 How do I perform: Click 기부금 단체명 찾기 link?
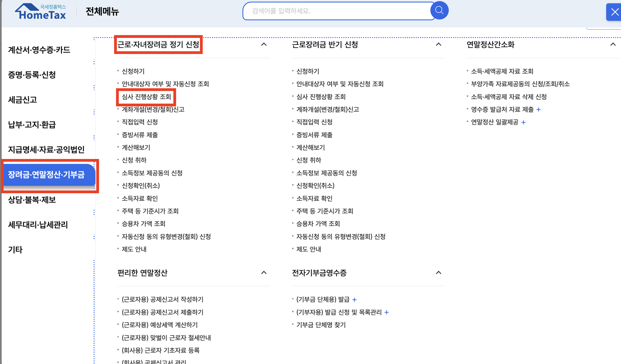(321, 325)
